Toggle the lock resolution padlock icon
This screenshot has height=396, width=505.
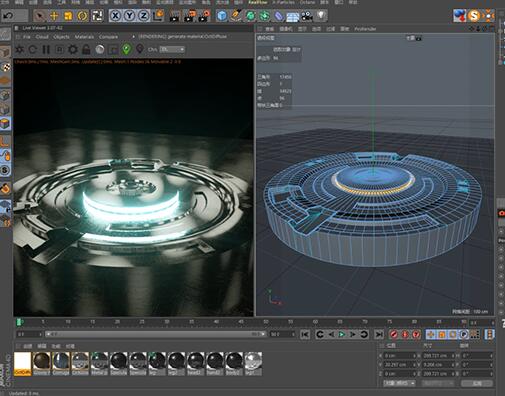click(86, 50)
